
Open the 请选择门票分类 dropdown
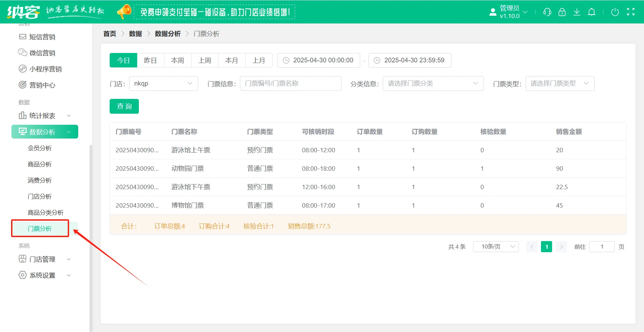coord(433,84)
